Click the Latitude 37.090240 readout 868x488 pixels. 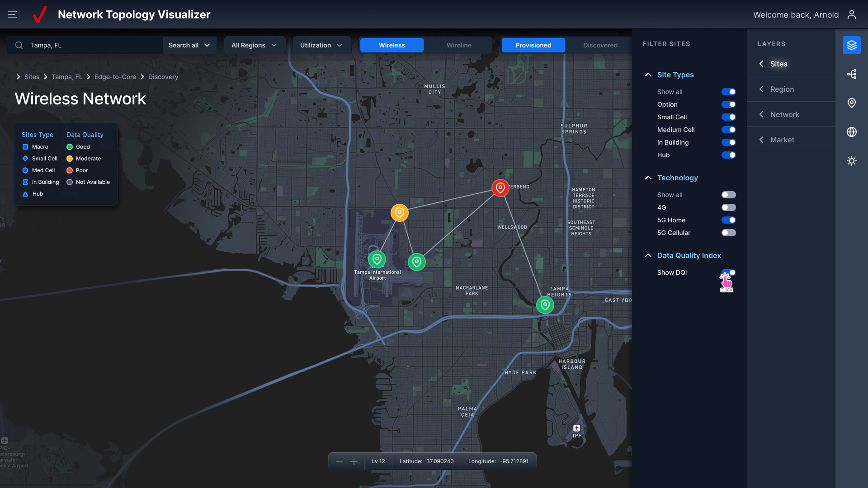tap(426, 461)
